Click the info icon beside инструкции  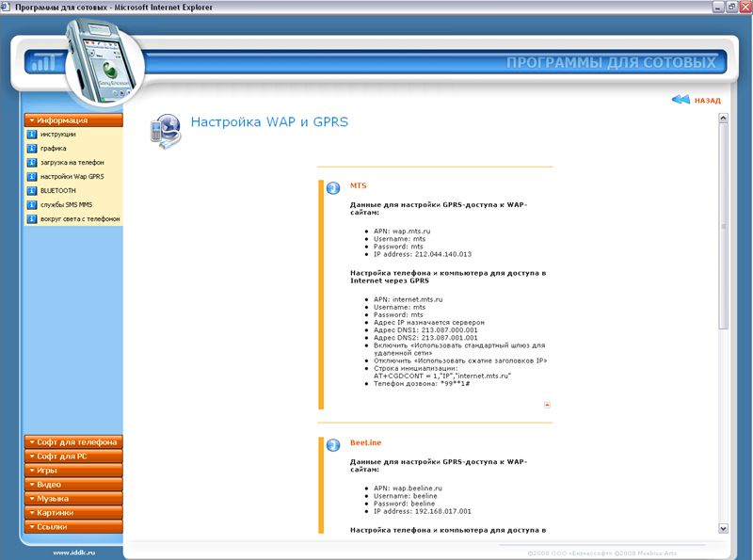click(x=32, y=135)
